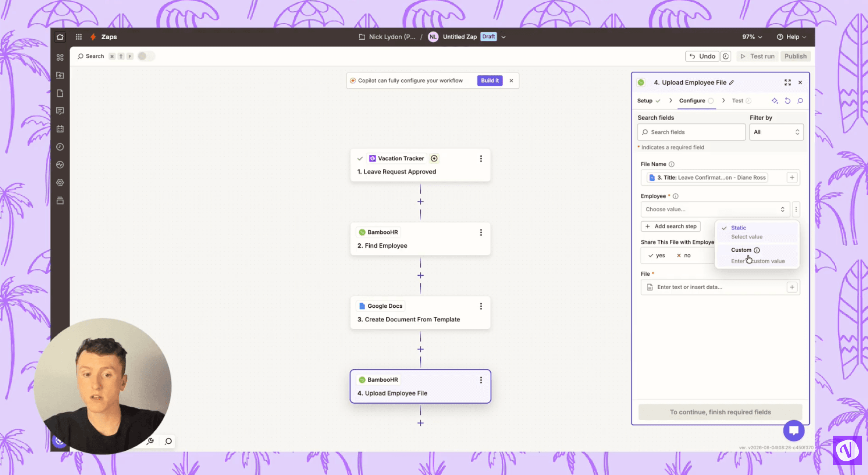This screenshot has height=475, width=868.
Task: Click the trigger icon on Vacation Tracker step
Action: [x=434, y=158]
